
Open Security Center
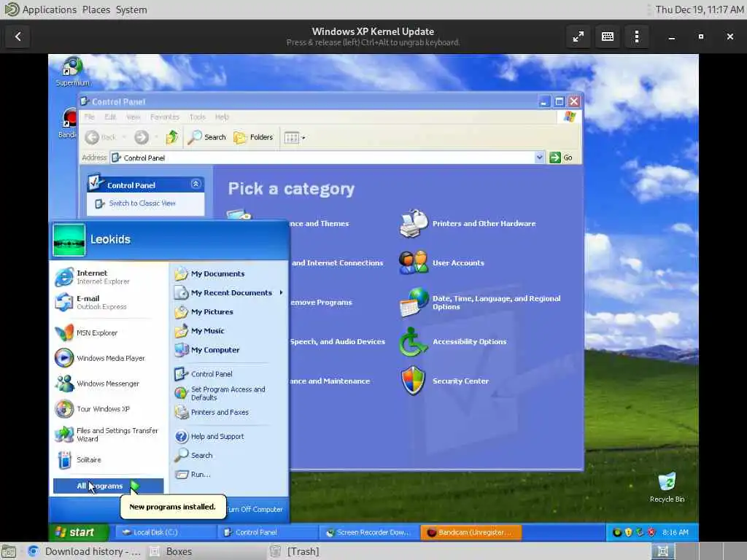coord(444,381)
